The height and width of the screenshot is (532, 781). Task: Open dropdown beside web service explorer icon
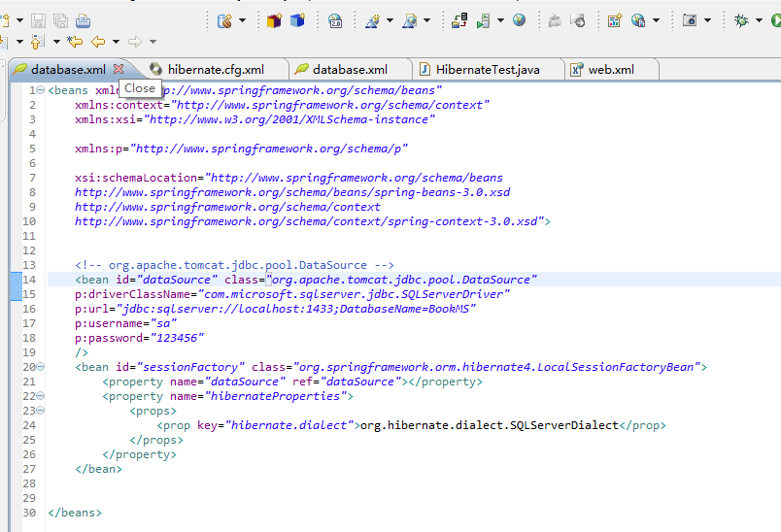coord(426,21)
